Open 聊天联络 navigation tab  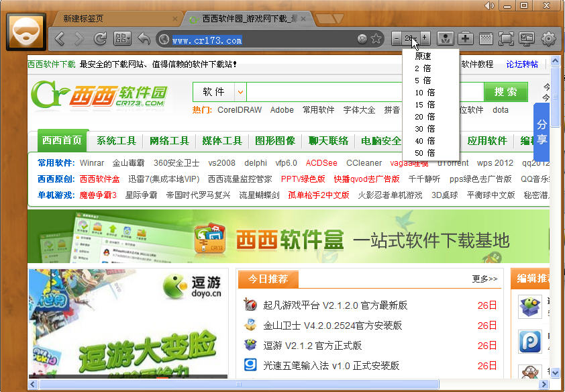(328, 141)
